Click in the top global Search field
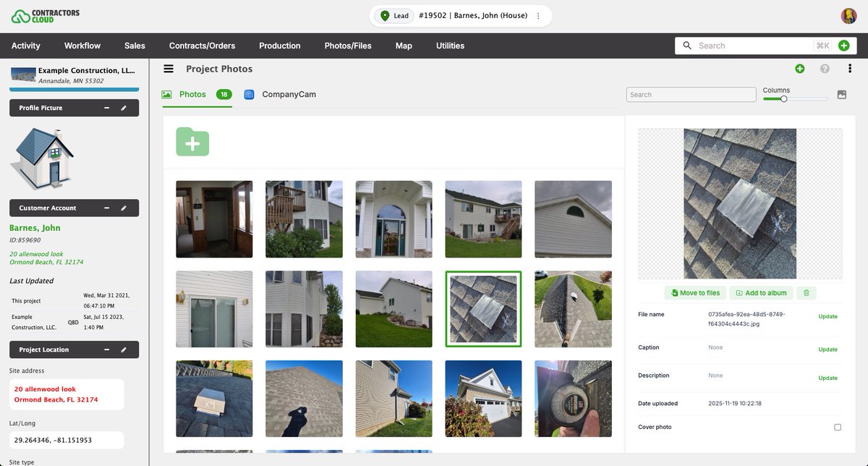This screenshot has width=868, height=466. 752,46
